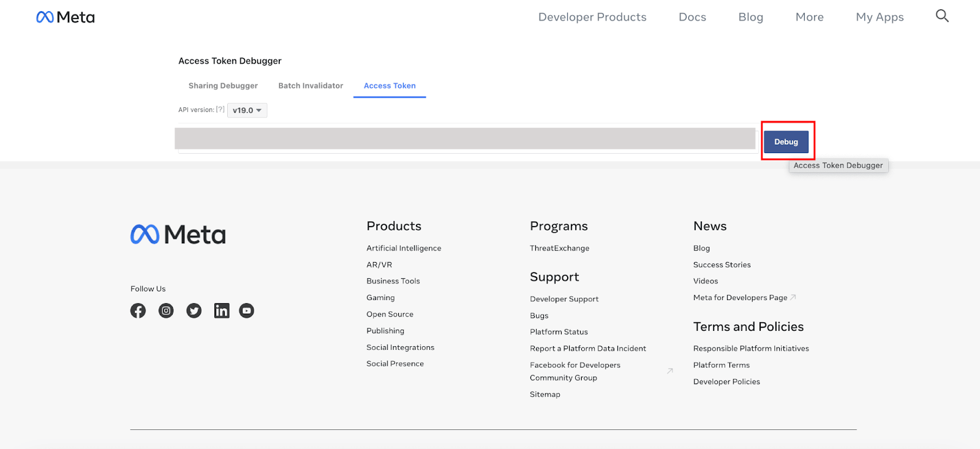Screen dimensions: 980x449
Task: Open Facebook for Developers Community Group link
Action: (575, 371)
